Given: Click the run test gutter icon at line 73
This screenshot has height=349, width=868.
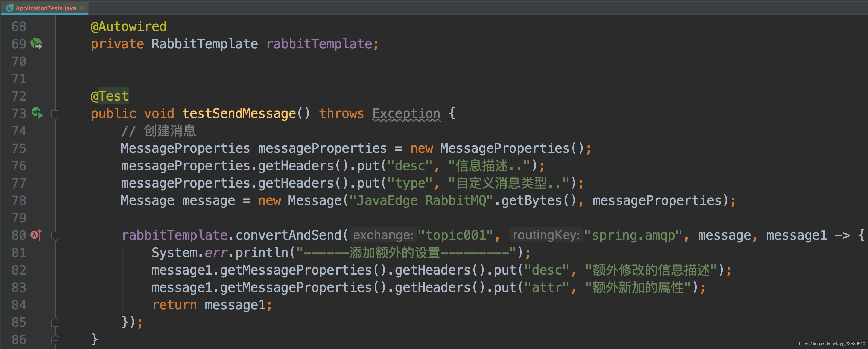Looking at the screenshot, I should point(37,113).
